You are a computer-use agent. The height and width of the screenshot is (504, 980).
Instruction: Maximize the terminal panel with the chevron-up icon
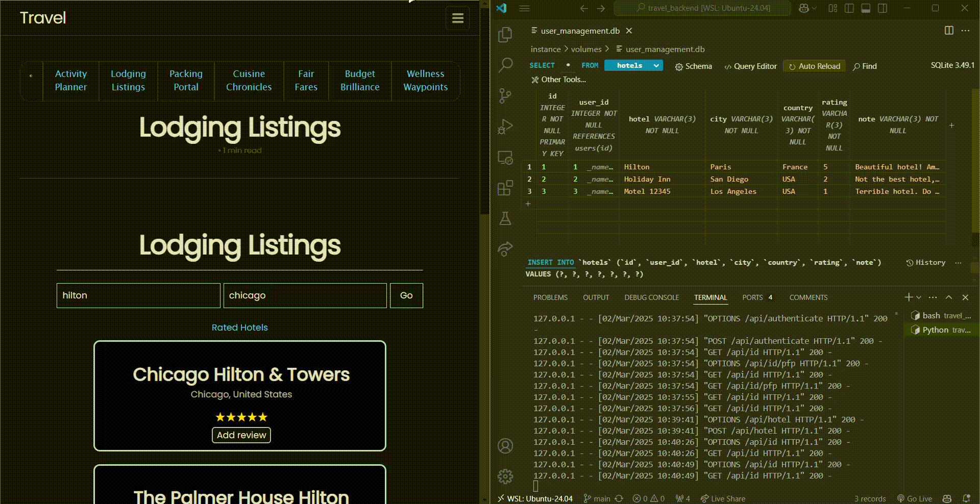pos(949,297)
